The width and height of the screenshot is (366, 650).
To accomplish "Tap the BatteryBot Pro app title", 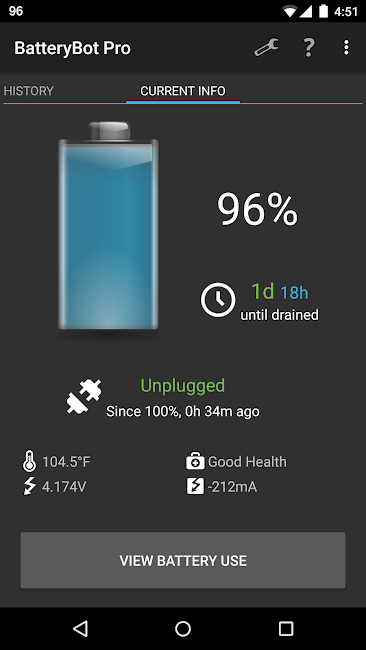I will [x=73, y=48].
